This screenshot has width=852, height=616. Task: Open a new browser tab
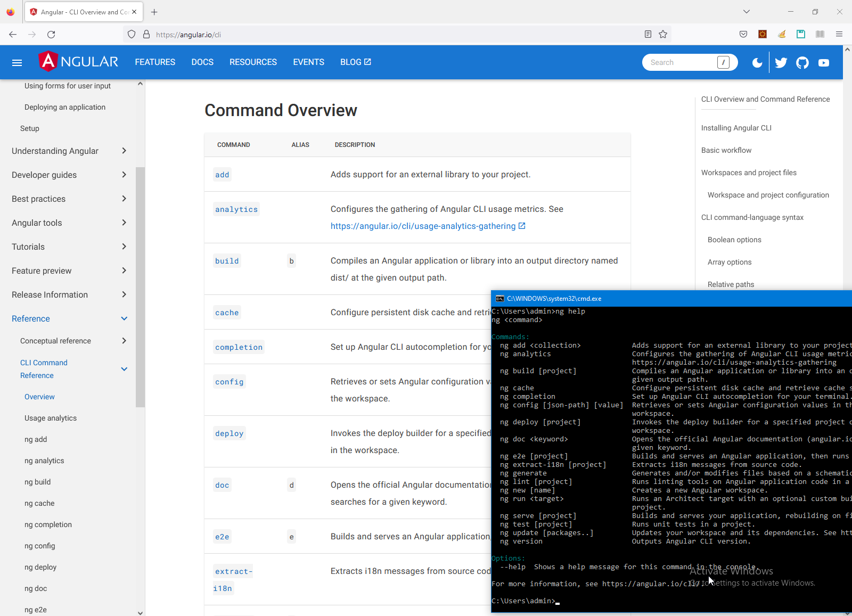click(154, 12)
